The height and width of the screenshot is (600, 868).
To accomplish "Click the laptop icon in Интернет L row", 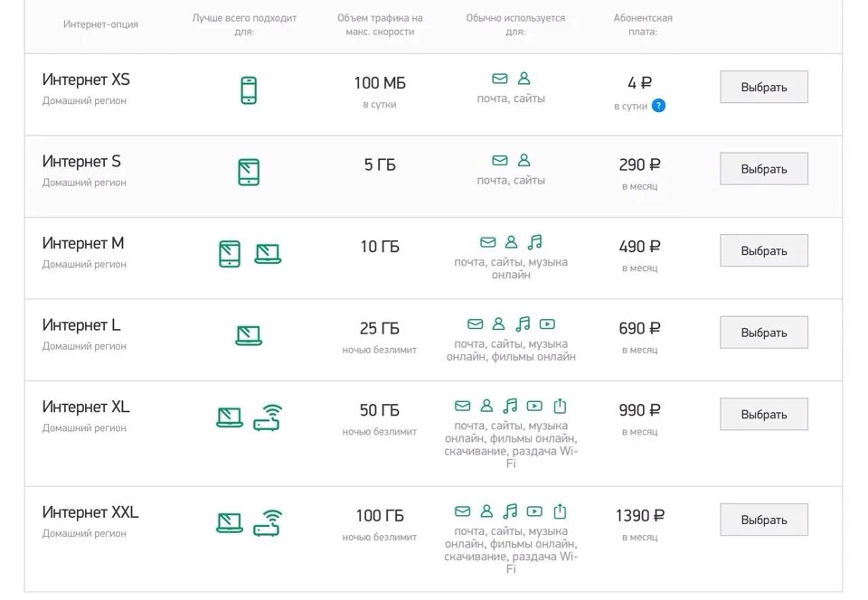I will (x=249, y=335).
